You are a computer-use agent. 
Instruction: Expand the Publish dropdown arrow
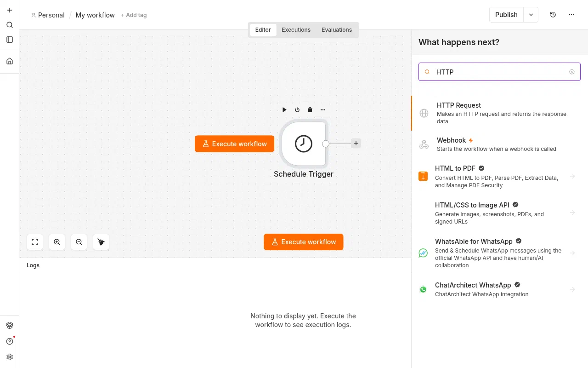(531, 15)
